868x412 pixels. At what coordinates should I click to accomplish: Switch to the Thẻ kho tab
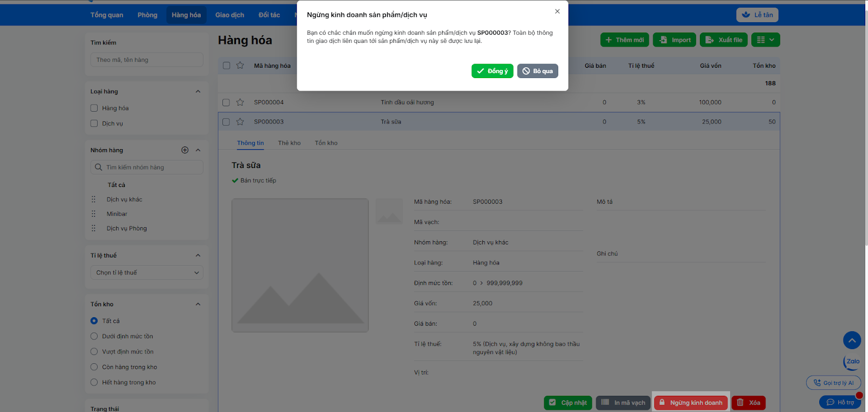coord(289,143)
